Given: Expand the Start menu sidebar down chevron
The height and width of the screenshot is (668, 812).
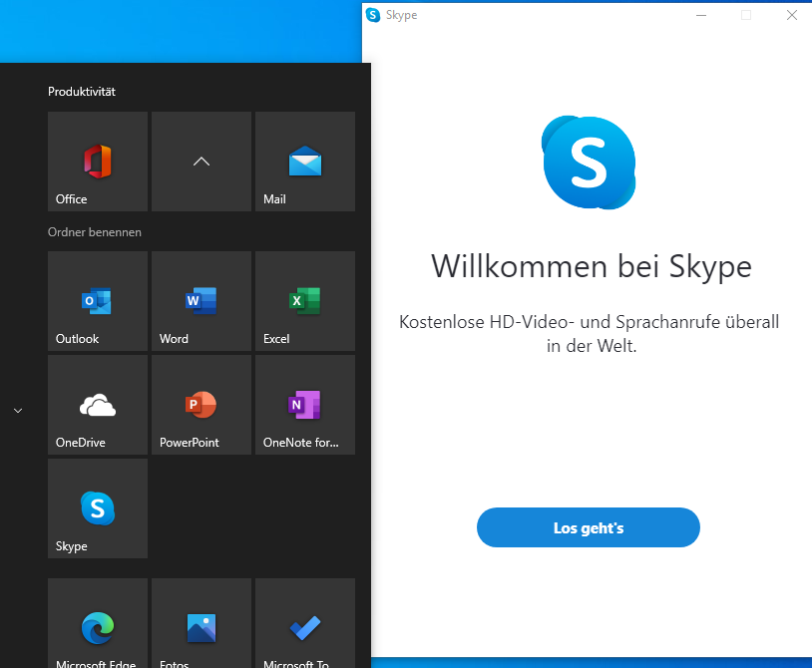Looking at the screenshot, I should (18, 411).
